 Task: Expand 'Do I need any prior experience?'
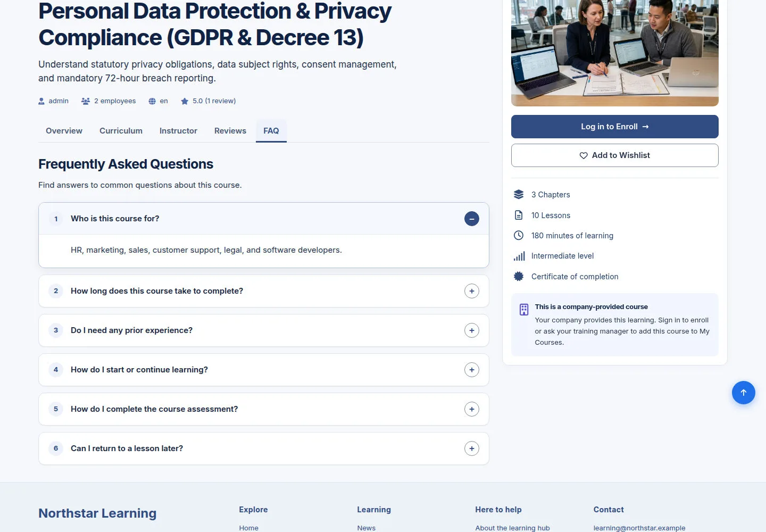click(472, 330)
